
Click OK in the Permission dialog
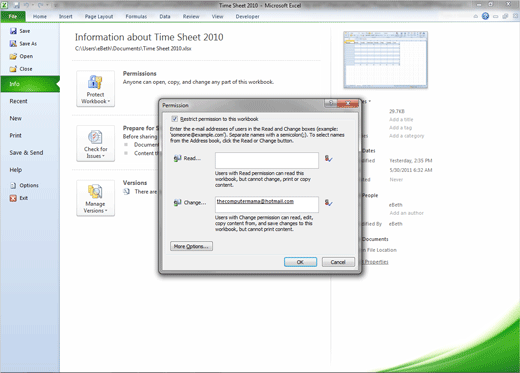pyautogui.click(x=300, y=262)
